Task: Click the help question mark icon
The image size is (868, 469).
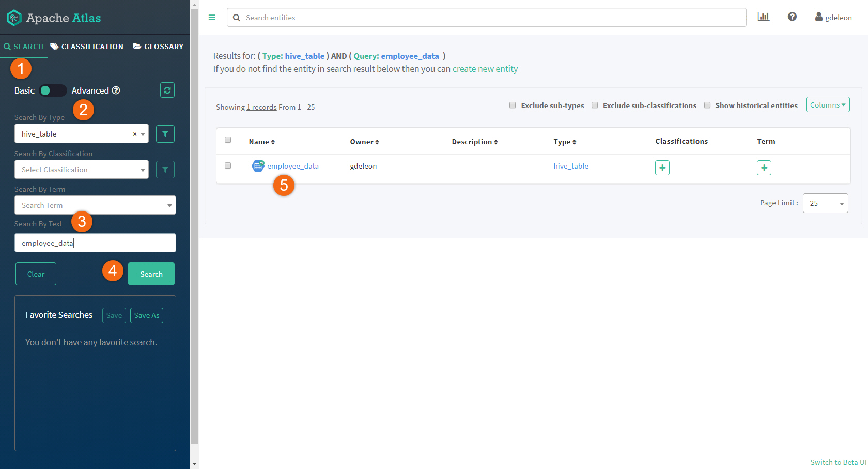Action: [x=792, y=17]
